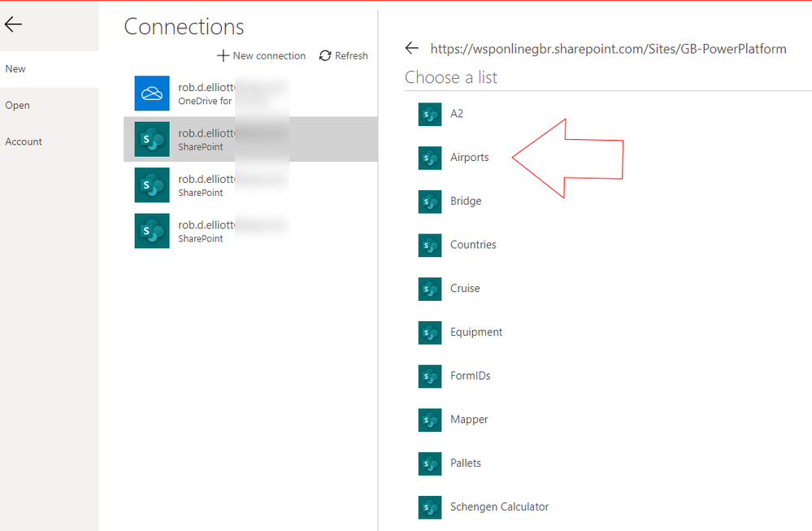Click the plus icon for New connection
Image resolution: width=812 pixels, height=531 pixels.
coord(223,55)
